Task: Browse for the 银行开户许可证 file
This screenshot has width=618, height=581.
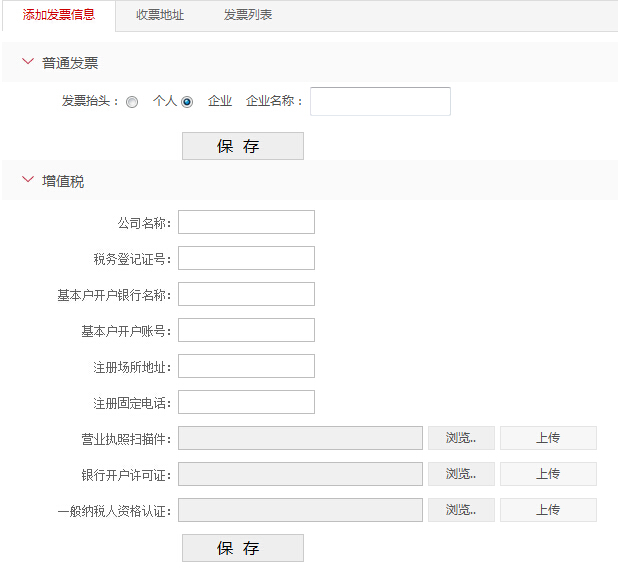Action: tap(461, 474)
